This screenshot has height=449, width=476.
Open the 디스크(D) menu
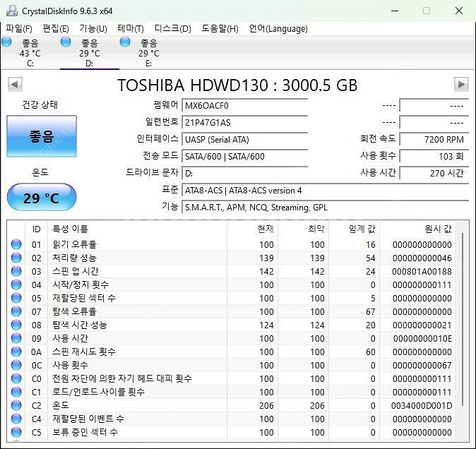click(173, 29)
